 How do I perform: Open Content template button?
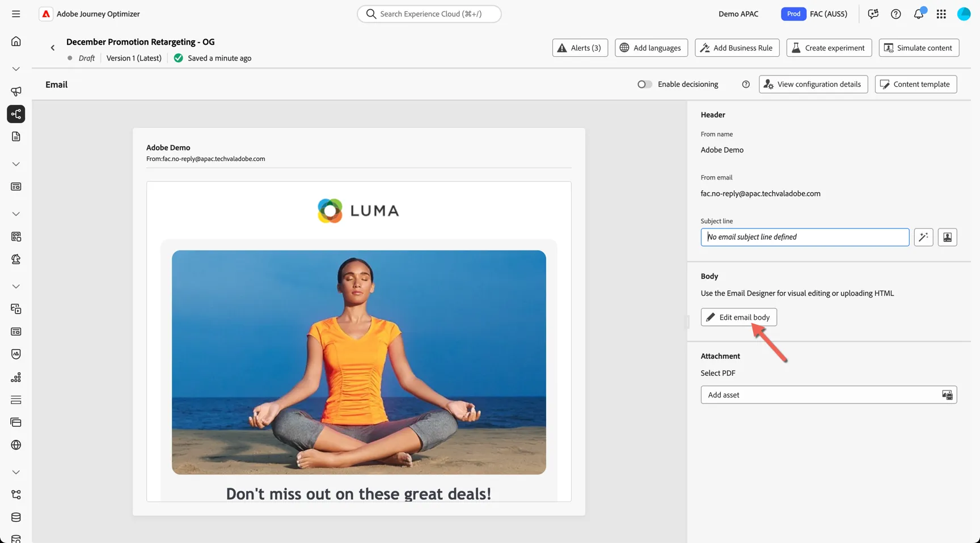pyautogui.click(x=916, y=84)
